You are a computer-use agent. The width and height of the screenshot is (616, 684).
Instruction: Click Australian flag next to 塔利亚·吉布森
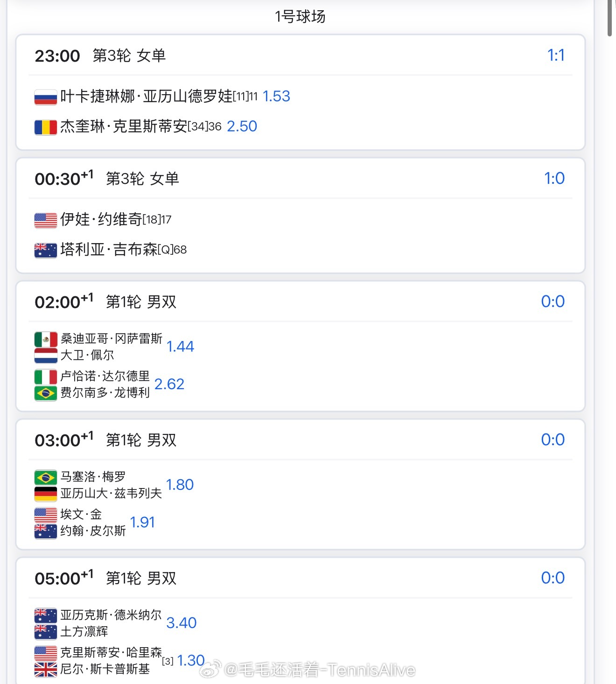coord(45,250)
